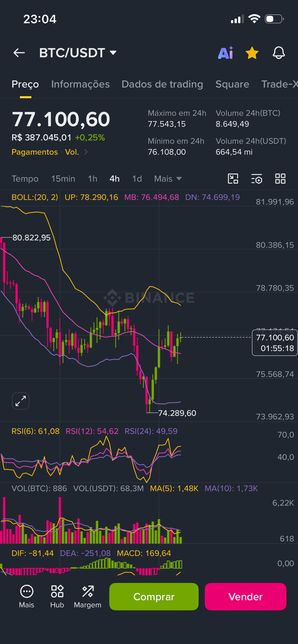298x644 pixels.
Task: Tap the Mínimo em 24h value 76.108,00
Action: (x=167, y=152)
